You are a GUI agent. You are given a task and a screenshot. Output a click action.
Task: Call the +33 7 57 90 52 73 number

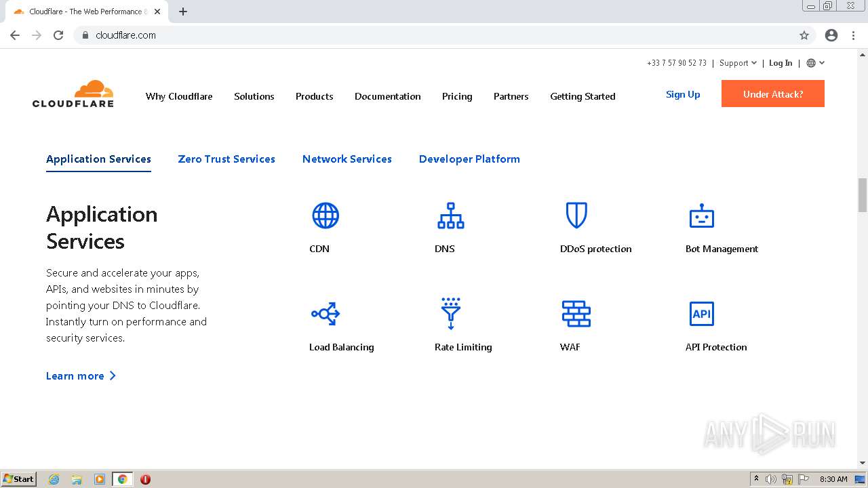(x=677, y=63)
